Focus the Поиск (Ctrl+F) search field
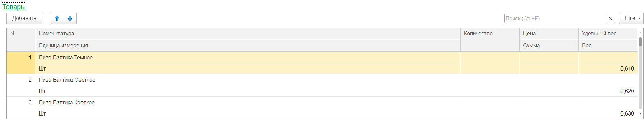 coord(555,18)
